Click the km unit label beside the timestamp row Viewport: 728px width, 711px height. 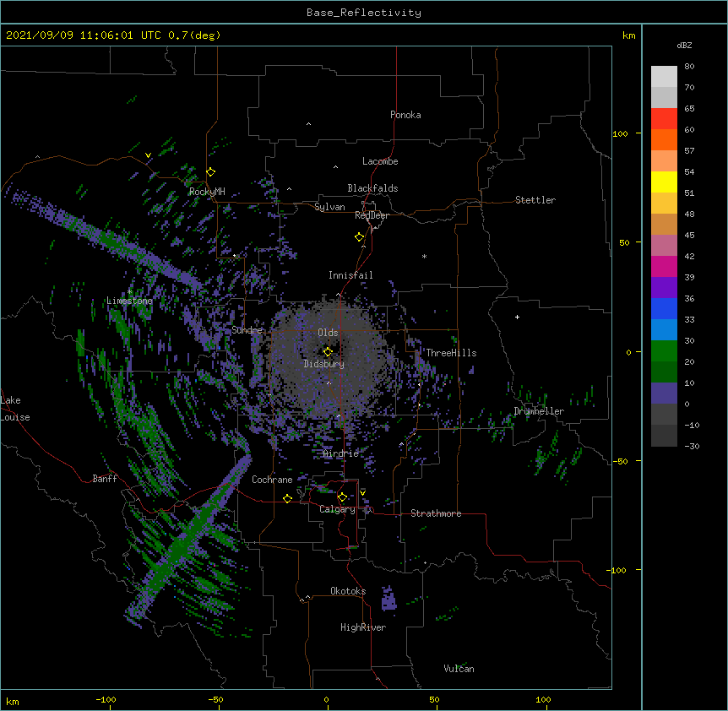(629, 35)
